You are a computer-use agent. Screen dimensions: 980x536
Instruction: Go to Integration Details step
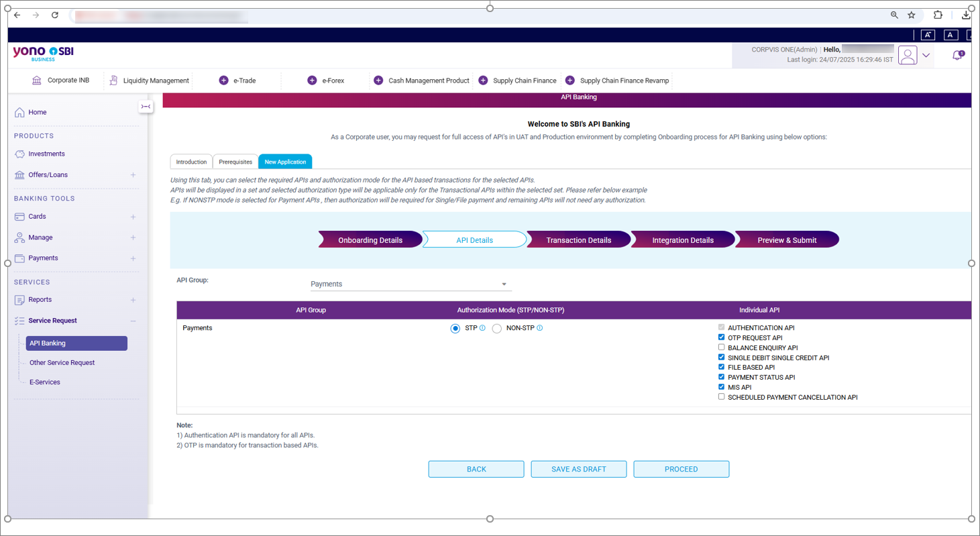[683, 239]
